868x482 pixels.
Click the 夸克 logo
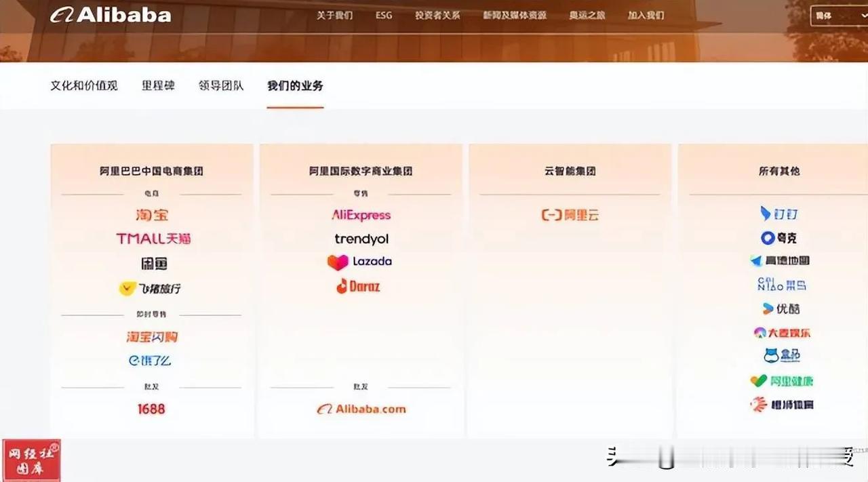(778, 238)
